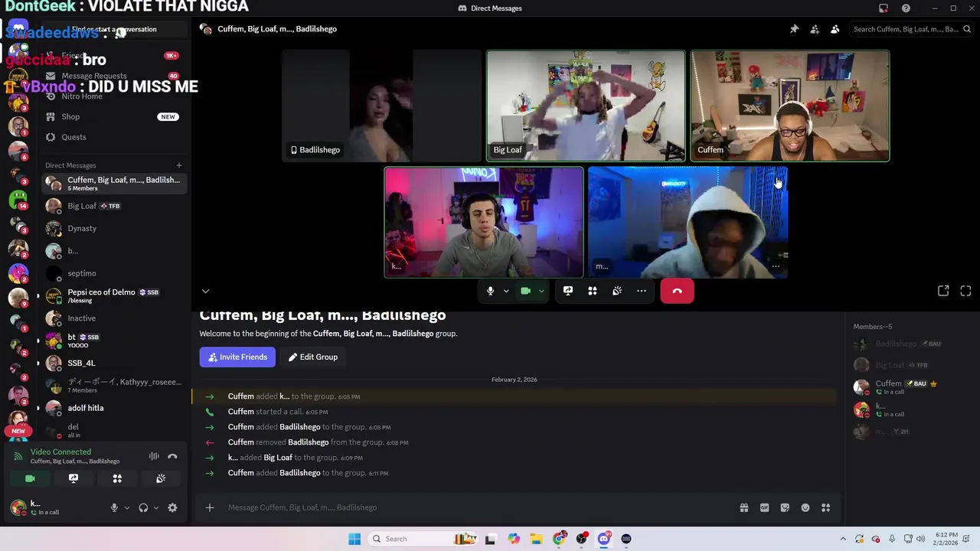
Task: Focus the search field in header
Action: point(911,29)
